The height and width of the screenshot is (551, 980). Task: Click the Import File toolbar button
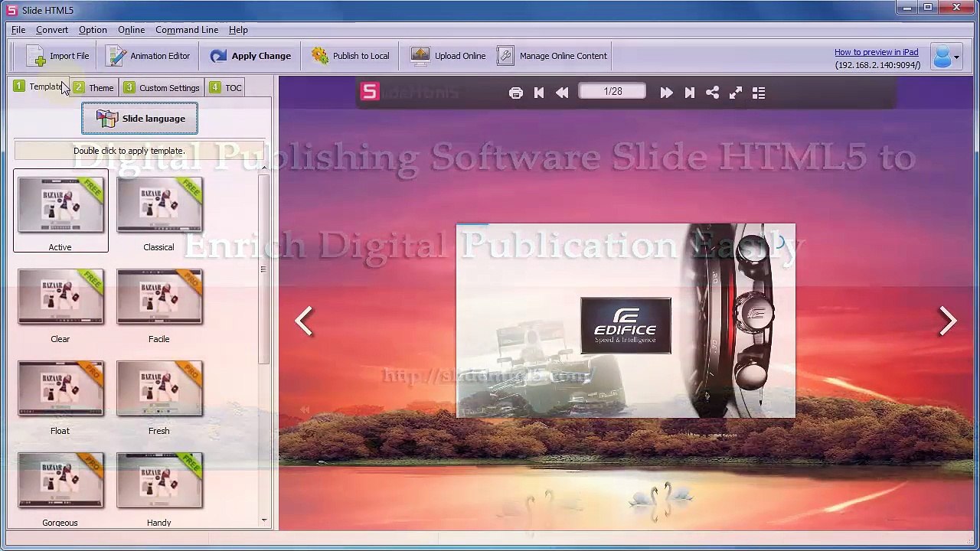click(x=57, y=56)
